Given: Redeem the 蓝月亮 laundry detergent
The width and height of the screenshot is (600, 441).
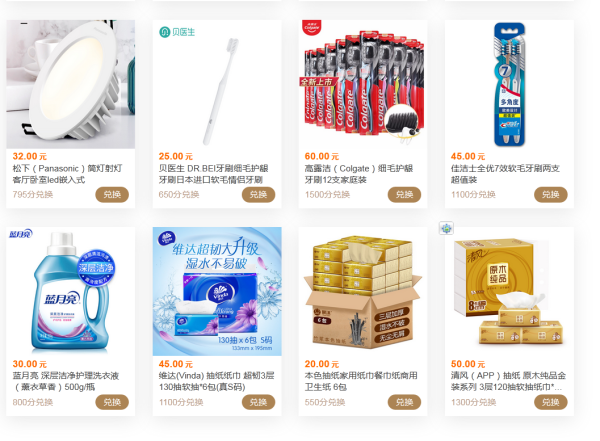Looking at the screenshot, I should click(x=112, y=402).
